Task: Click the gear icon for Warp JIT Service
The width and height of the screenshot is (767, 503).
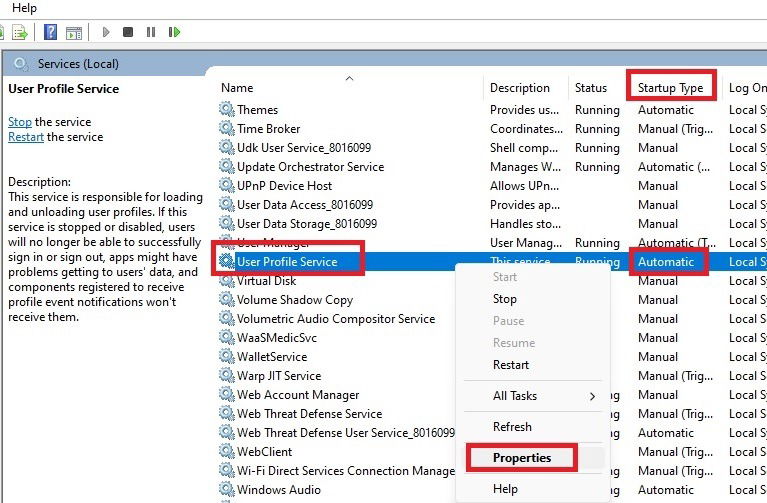Action: point(226,375)
